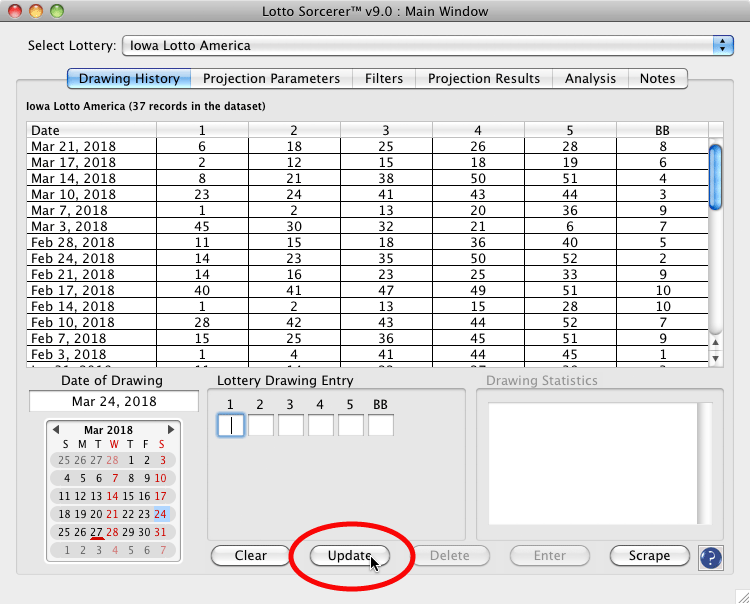Image resolution: width=750 pixels, height=604 pixels.
Task: Pick March 14 in the calendar
Action: click(112, 496)
